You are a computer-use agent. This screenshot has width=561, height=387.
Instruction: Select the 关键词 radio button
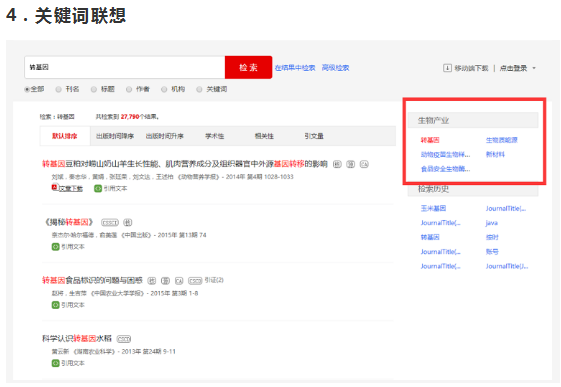199,89
